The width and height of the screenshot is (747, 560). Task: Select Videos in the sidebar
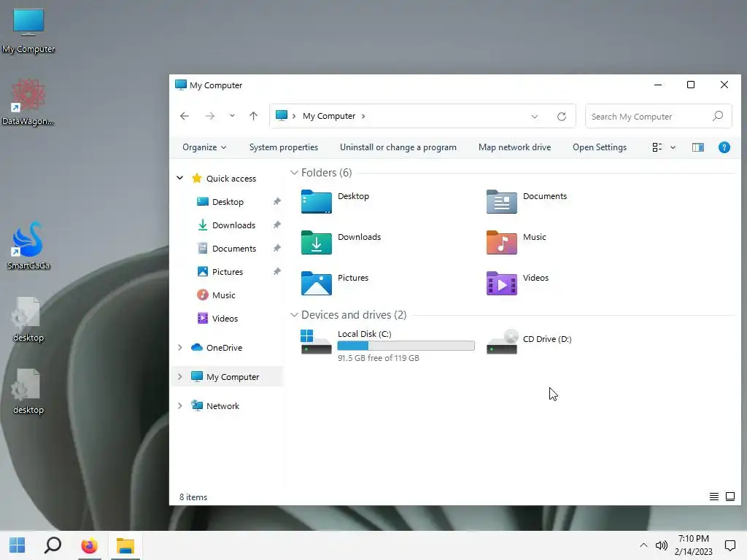225,319
